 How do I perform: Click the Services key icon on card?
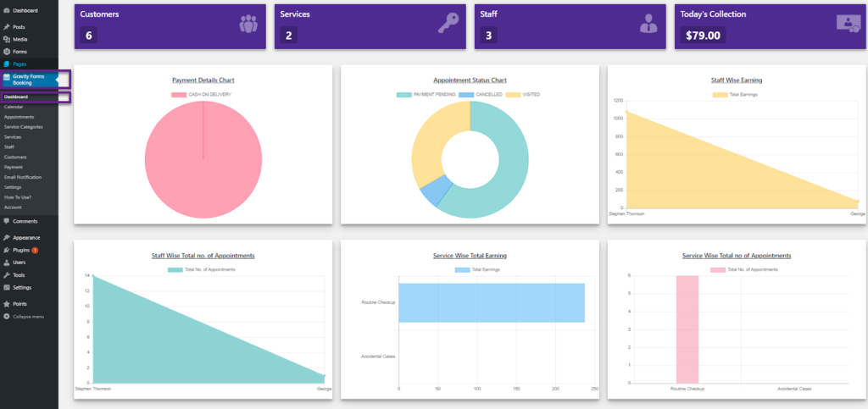[x=448, y=25]
